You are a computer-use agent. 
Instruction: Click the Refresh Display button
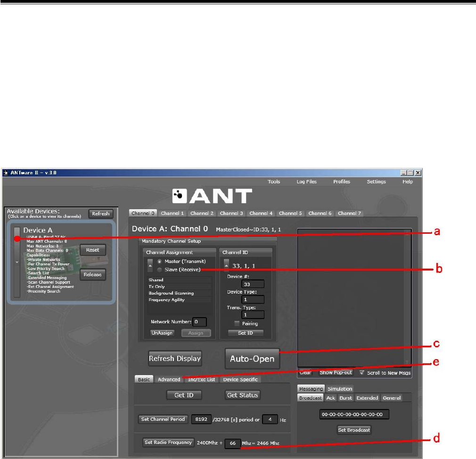(174, 359)
